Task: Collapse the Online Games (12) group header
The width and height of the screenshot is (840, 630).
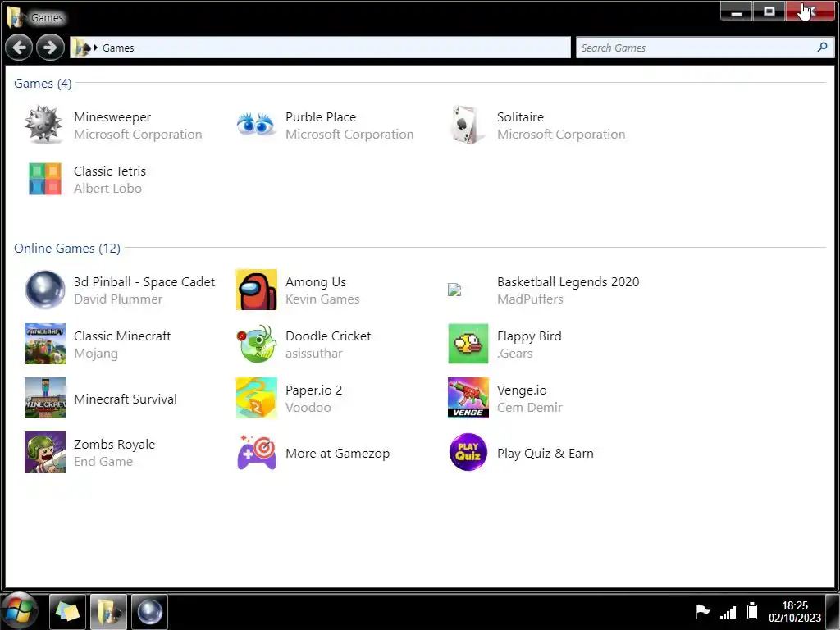Action: click(x=67, y=248)
